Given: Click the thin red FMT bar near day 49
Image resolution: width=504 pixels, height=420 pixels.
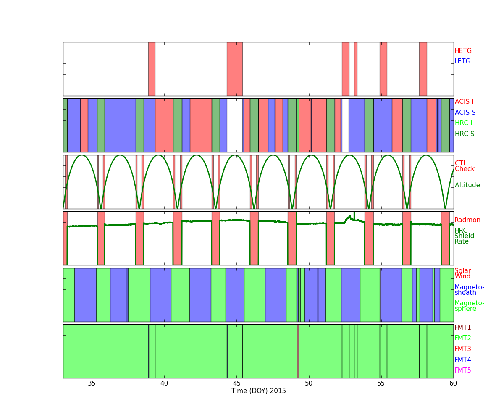Looking at the screenshot, I should pyautogui.click(x=298, y=351).
